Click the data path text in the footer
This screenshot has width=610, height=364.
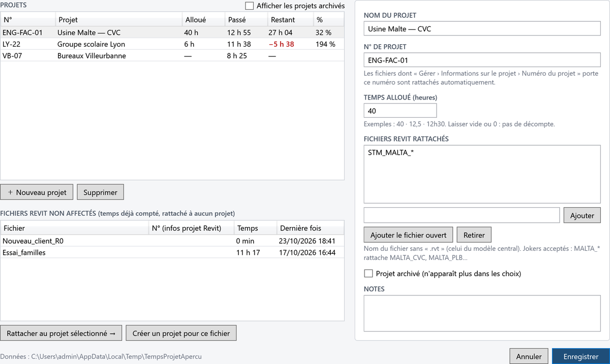tap(101, 356)
